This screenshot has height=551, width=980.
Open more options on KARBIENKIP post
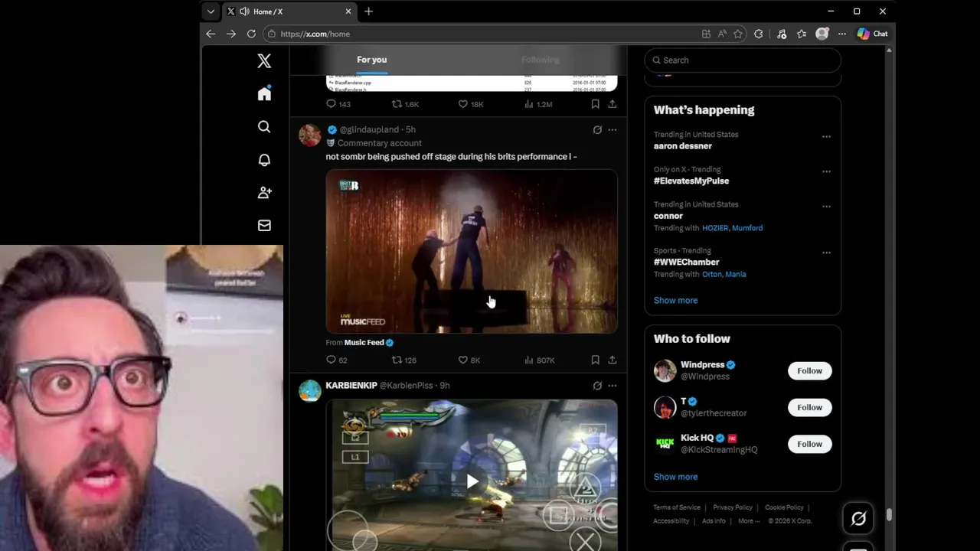(612, 386)
